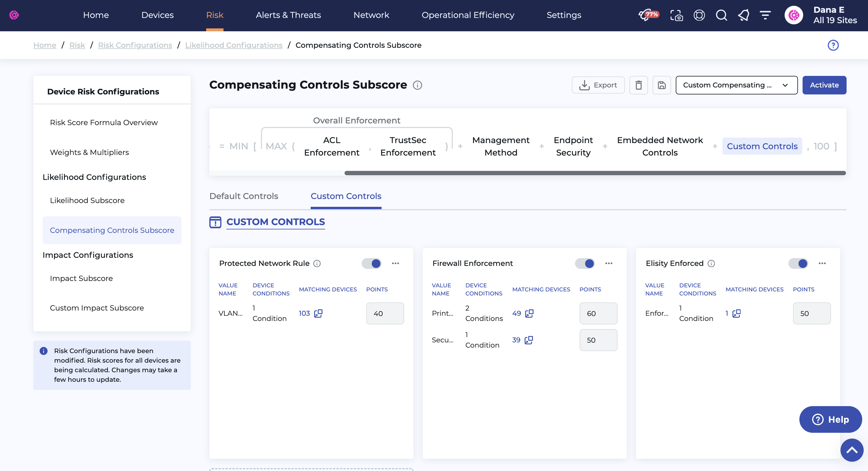Open the 77% health status icon
The height and width of the screenshot is (471, 868).
[649, 15]
